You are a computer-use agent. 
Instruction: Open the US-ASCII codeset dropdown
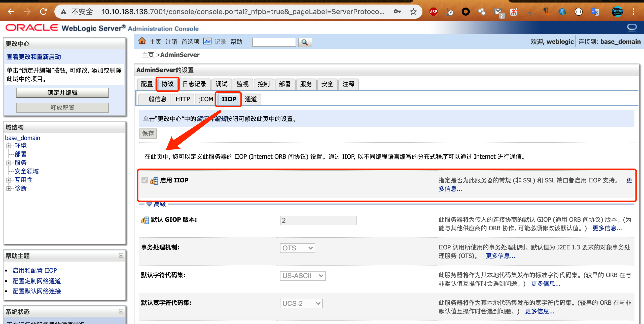tap(303, 276)
